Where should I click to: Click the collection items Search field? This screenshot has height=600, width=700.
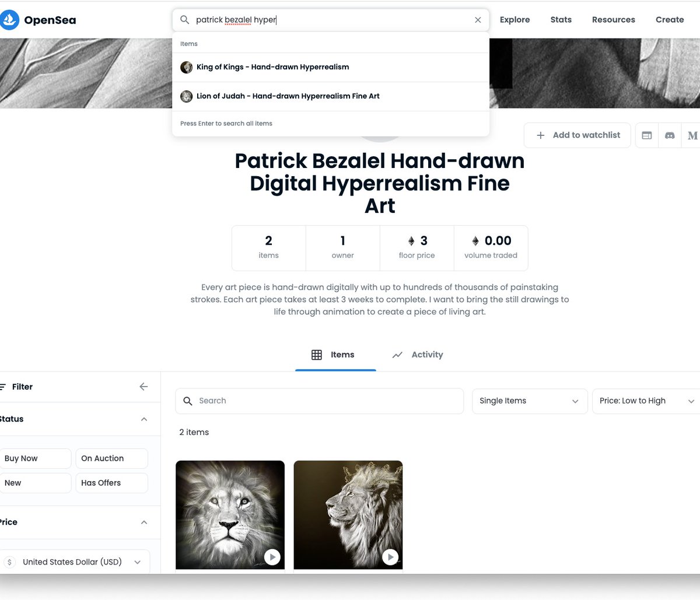pos(320,401)
